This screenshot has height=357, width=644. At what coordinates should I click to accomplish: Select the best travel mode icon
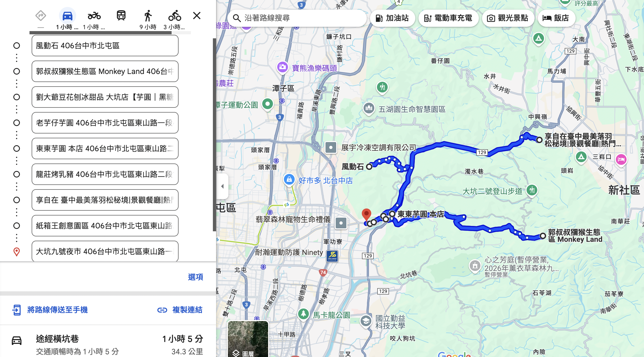[x=41, y=16]
